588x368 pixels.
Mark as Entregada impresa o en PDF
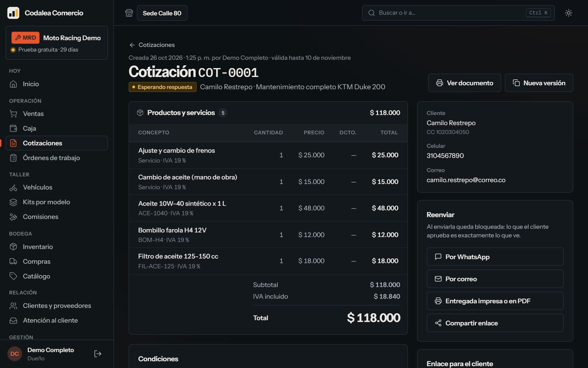point(495,301)
